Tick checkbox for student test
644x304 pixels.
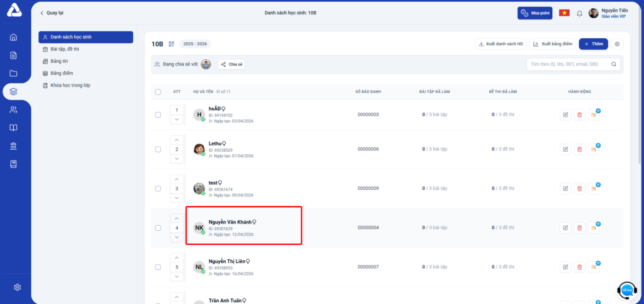[x=158, y=189]
